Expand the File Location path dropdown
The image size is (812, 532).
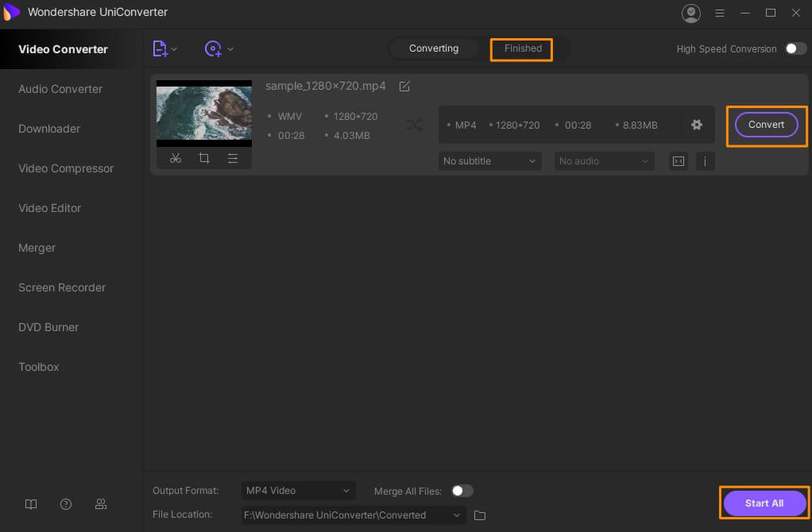(456, 515)
